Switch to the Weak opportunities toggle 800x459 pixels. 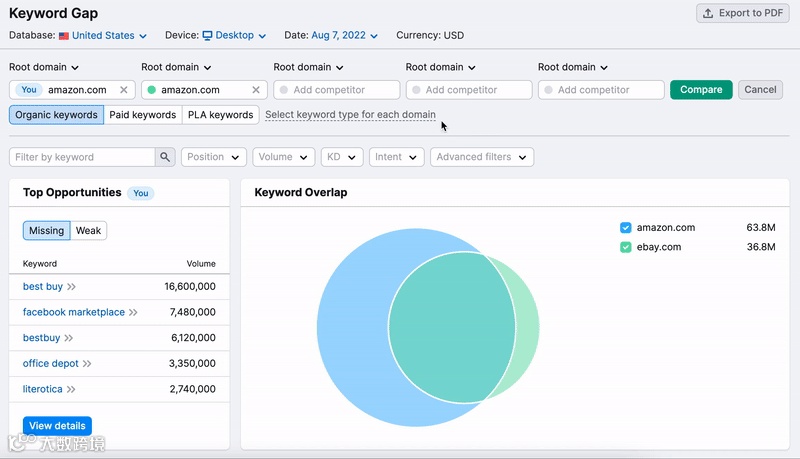point(88,231)
